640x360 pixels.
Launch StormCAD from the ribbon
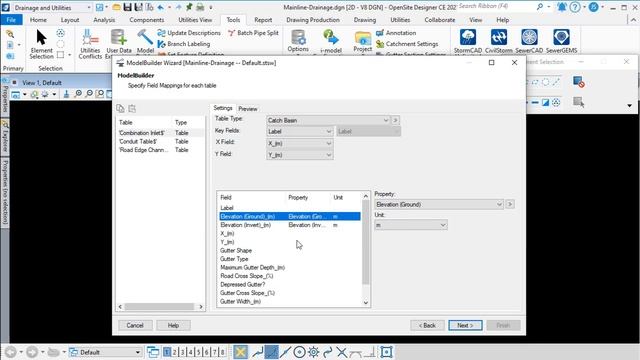468,41
